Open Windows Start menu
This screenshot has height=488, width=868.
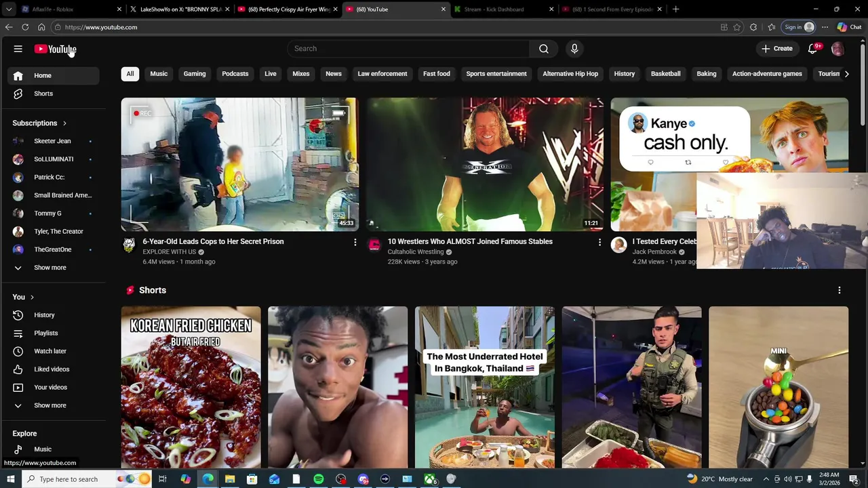click(x=10, y=479)
